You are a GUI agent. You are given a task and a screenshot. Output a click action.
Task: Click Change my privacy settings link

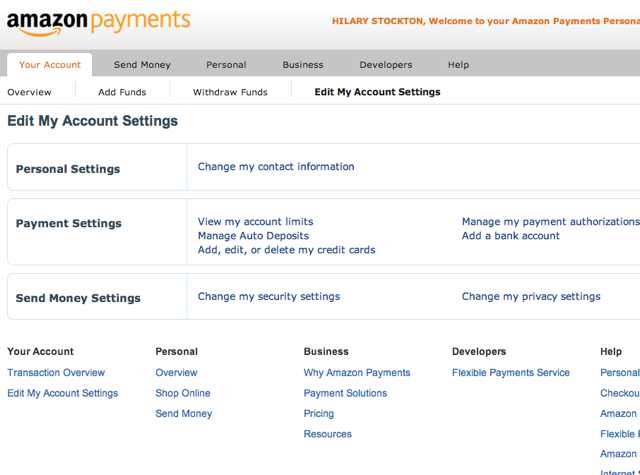click(531, 296)
